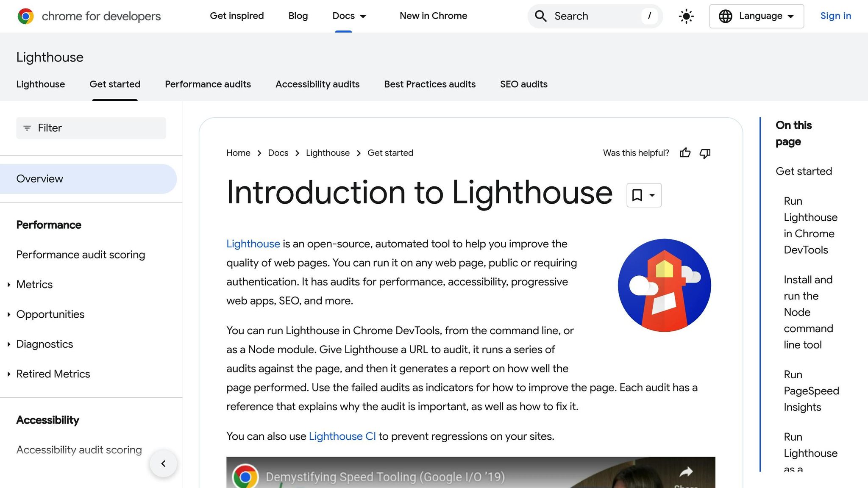Click the Lighthouse breadcrumb
Viewport: 868px width, 488px height.
328,153
